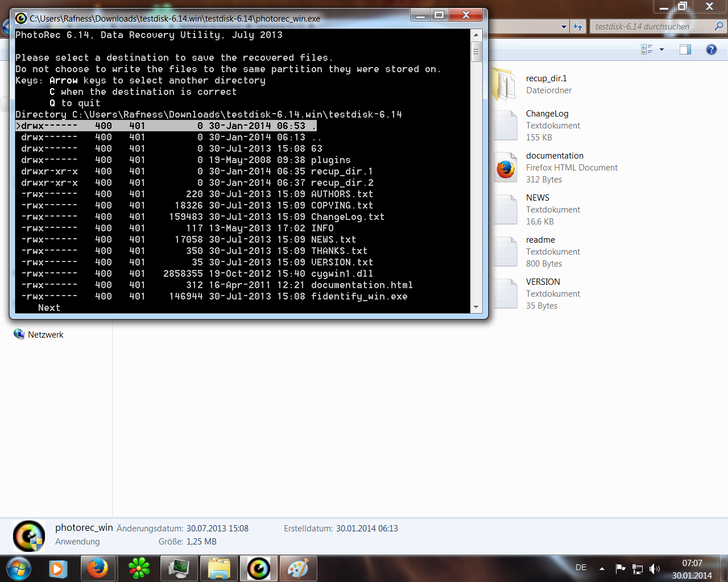Image resolution: width=728 pixels, height=582 pixels.
Task: Launch Windows Media Player from taskbar
Action: (x=58, y=568)
